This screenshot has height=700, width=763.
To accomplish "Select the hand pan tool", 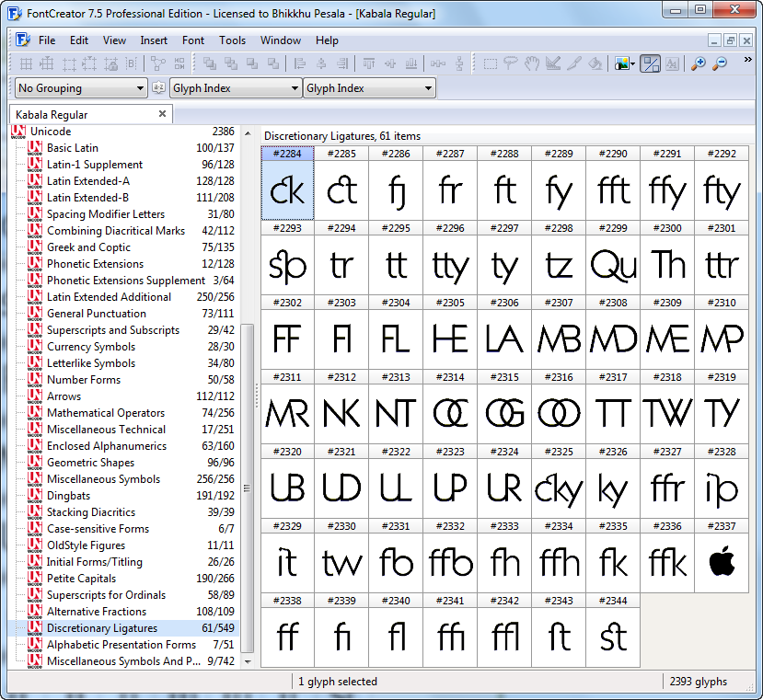I will coord(532,63).
